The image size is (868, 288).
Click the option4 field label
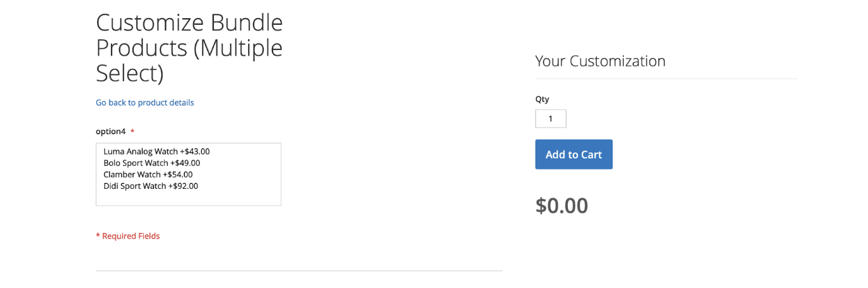click(x=111, y=131)
